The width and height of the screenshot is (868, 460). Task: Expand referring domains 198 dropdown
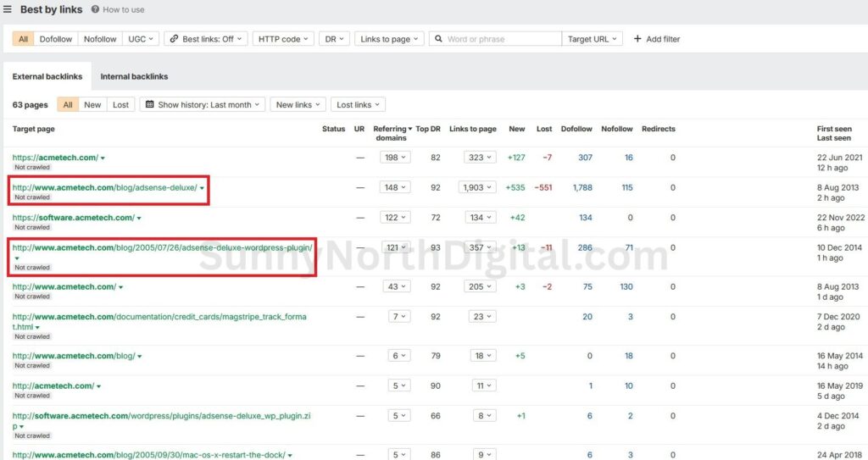pyautogui.click(x=395, y=158)
